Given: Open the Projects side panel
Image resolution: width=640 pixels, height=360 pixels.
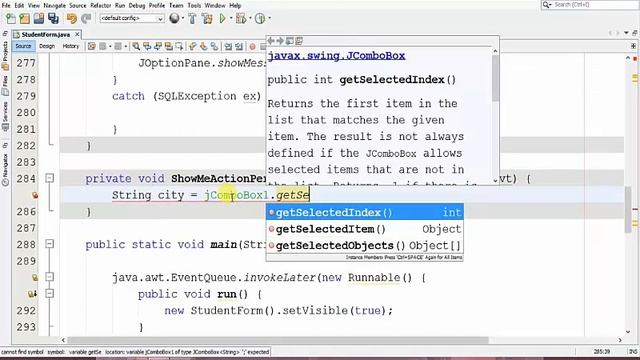Looking at the screenshot, I should click(x=5, y=55).
